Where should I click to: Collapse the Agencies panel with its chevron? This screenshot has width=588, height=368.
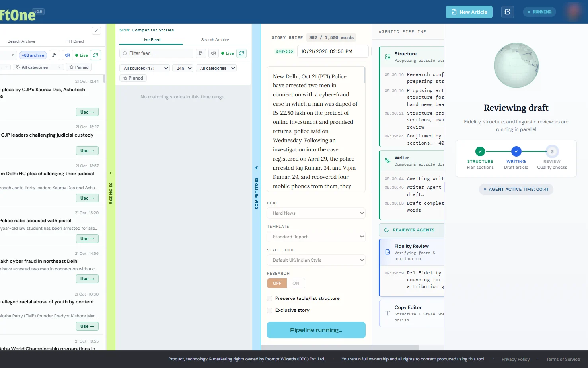pyautogui.click(x=111, y=173)
